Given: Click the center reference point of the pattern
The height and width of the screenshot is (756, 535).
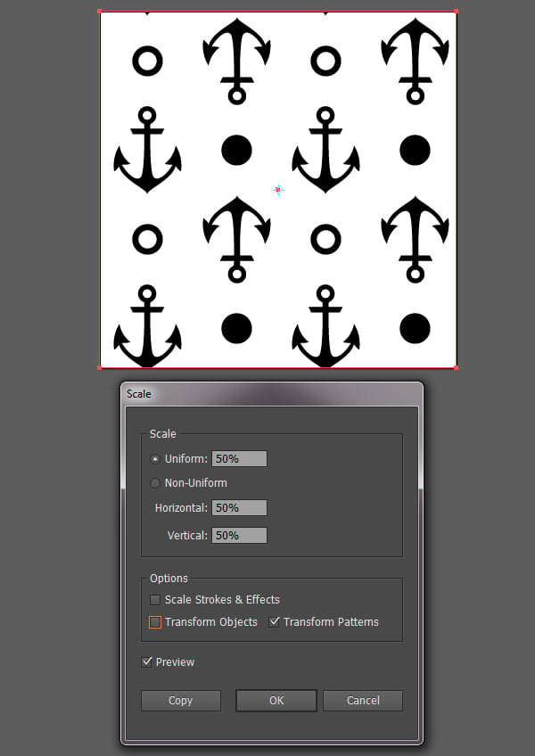Looking at the screenshot, I should tap(278, 190).
